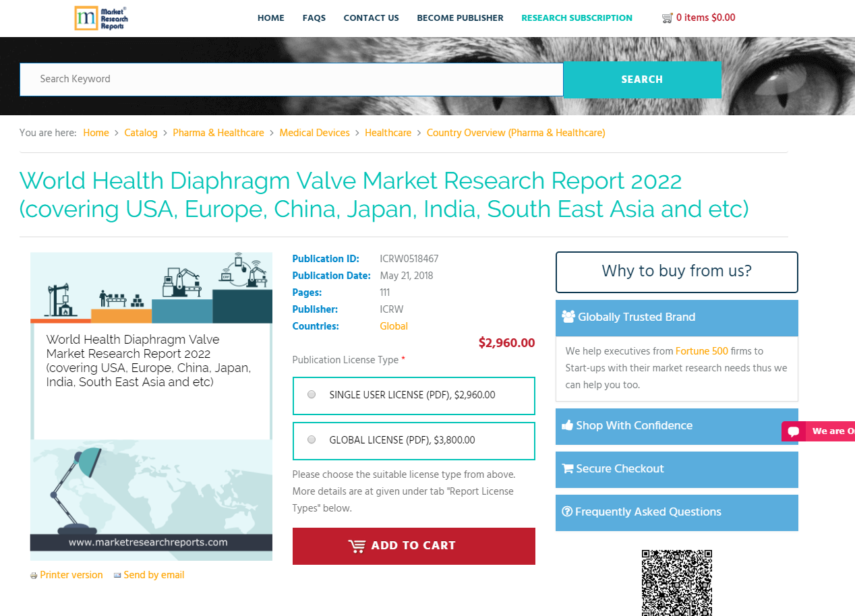Click the Market Research Reports logo
The image size is (855, 616).
coord(101,18)
